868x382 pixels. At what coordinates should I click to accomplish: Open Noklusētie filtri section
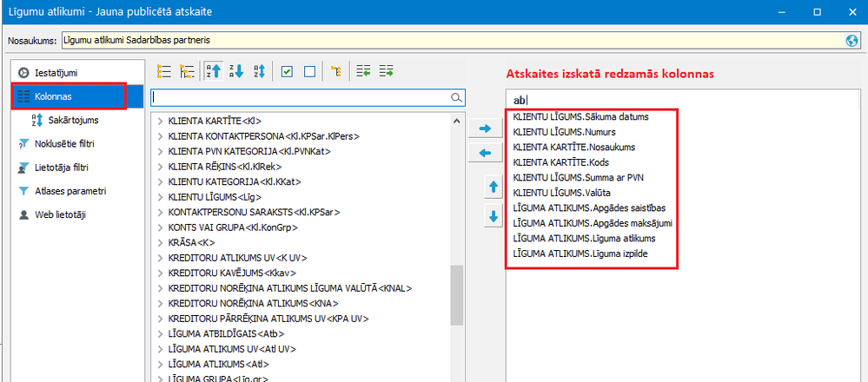point(65,144)
